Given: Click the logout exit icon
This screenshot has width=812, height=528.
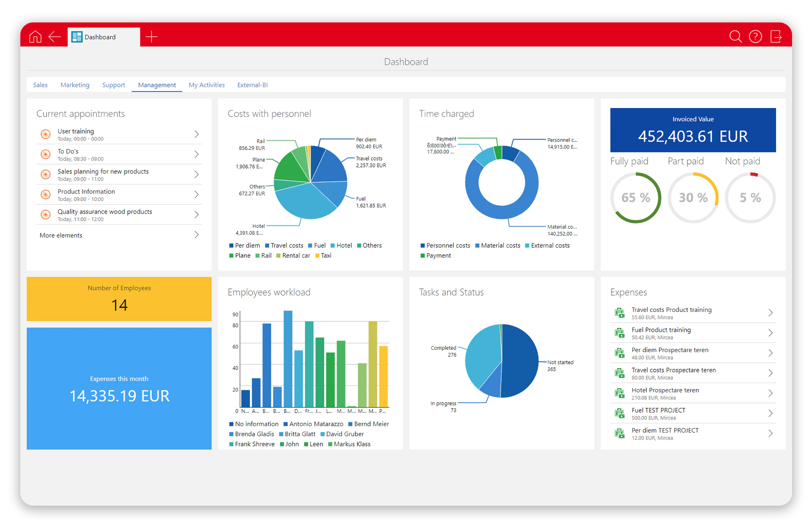Looking at the screenshot, I should pos(776,37).
